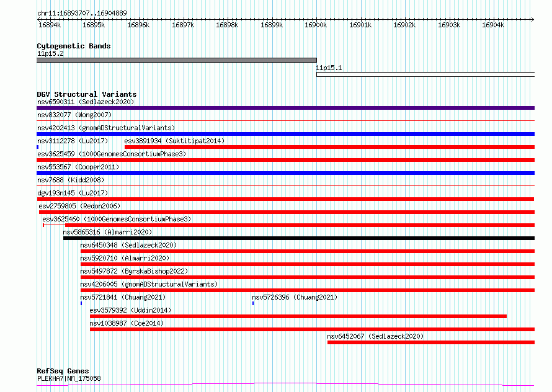Select the 11p15.2 band label
Viewport: 552px width, 392px height.
[50, 53]
